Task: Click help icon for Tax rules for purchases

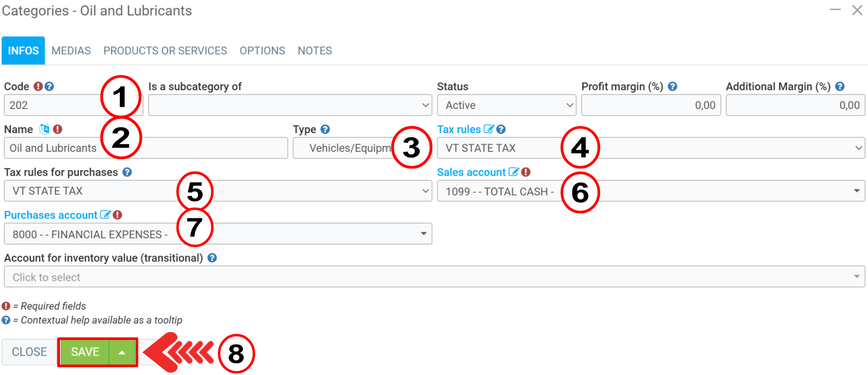Action: 127,172
